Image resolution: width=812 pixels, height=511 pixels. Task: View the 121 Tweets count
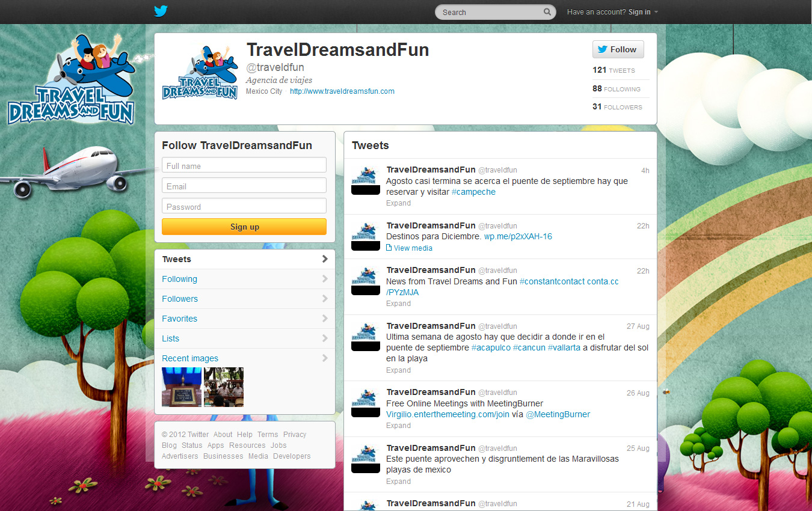click(614, 70)
